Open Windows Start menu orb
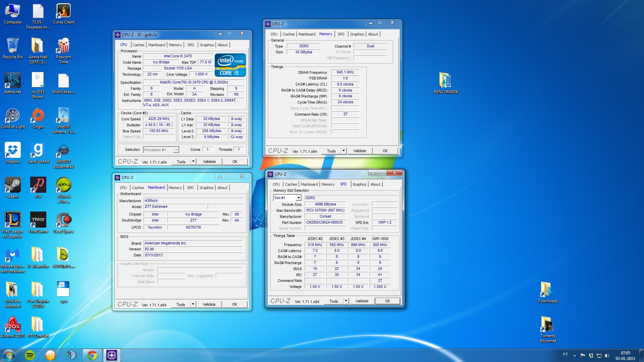 pyautogui.click(x=9, y=355)
